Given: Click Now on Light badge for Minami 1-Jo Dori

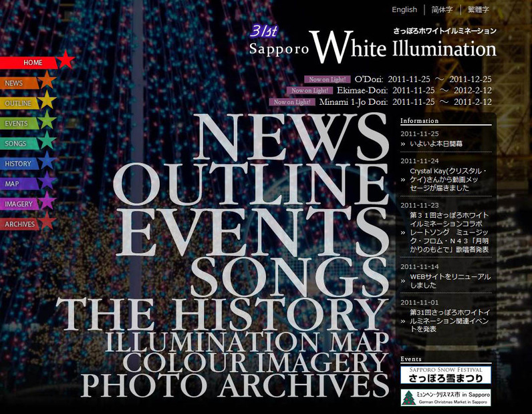Looking at the screenshot, I should [292, 101].
